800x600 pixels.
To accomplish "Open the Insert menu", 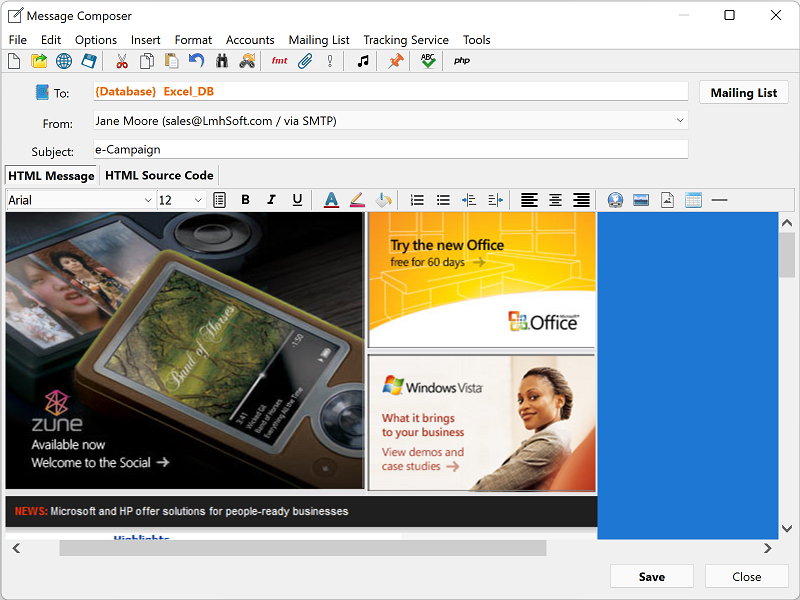I will (145, 40).
